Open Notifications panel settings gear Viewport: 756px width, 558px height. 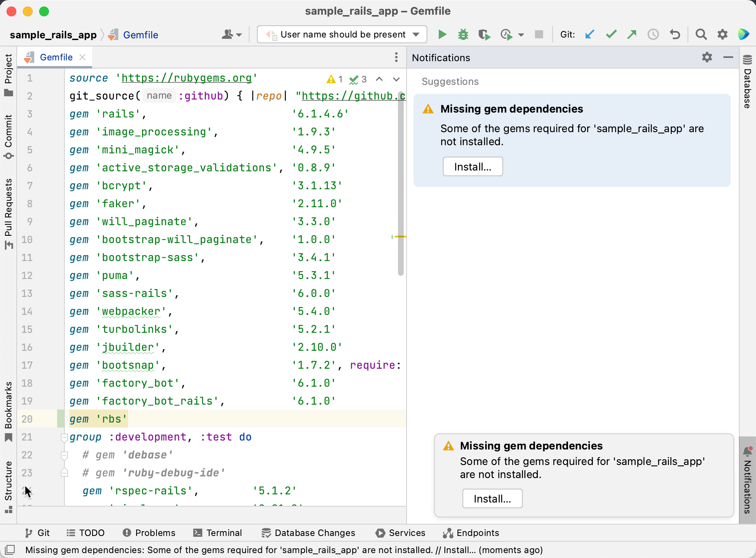tap(707, 58)
